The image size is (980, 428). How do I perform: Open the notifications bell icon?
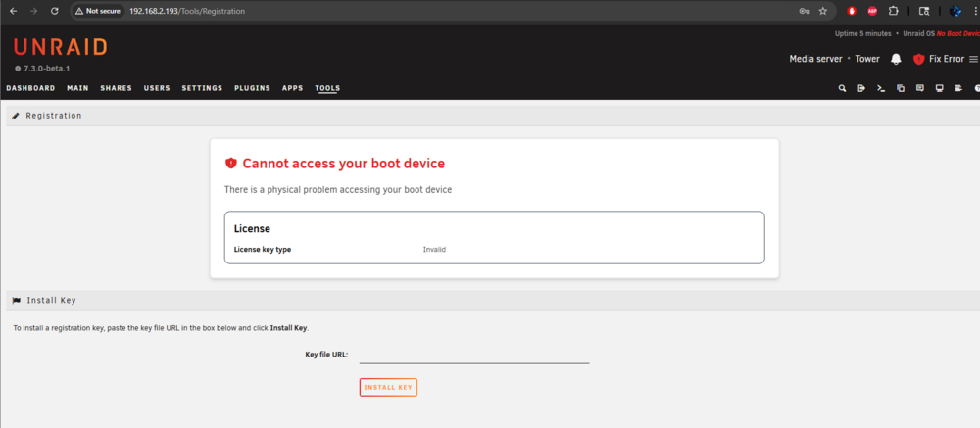[896, 59]
